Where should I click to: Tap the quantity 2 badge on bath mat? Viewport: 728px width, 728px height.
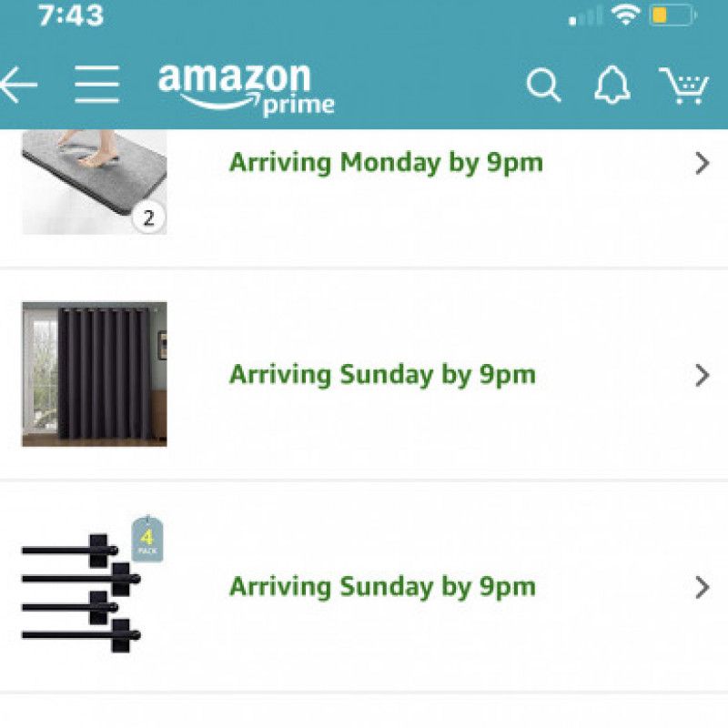[x=149, y=217]
